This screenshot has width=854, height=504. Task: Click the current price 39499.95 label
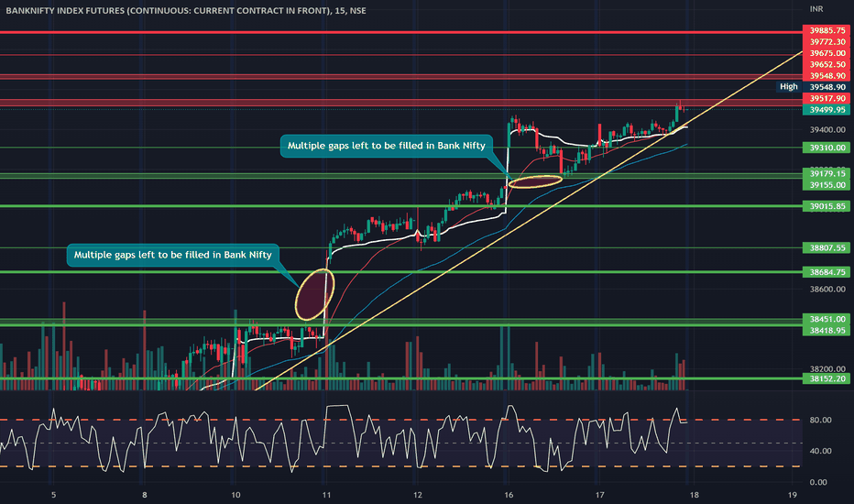pos(827,110)
